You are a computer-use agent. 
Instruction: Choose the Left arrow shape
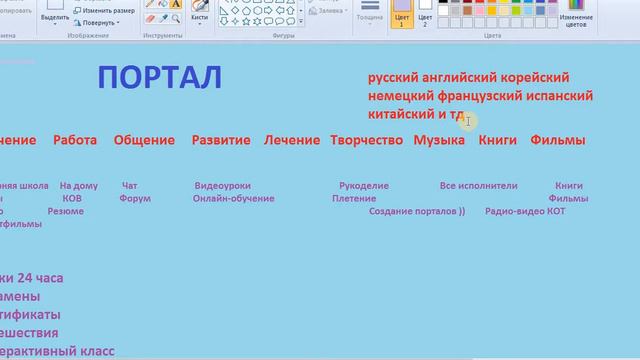tap(280, 11)
